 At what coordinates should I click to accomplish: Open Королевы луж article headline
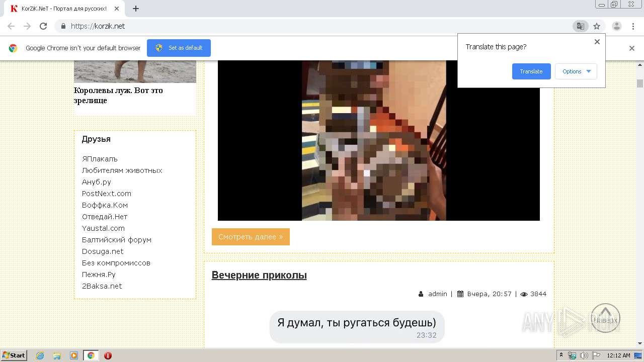[x=118, y=96]
